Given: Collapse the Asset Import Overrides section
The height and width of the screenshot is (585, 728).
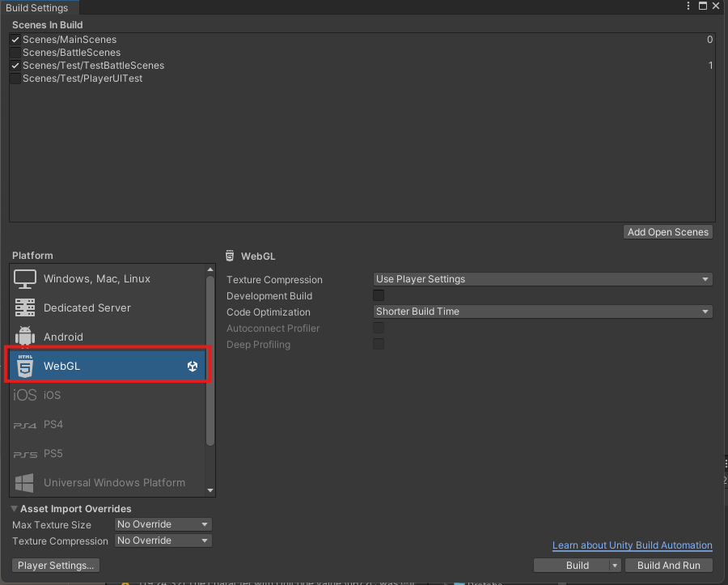Looking at the screenshot, I should [x=14, y=508].
